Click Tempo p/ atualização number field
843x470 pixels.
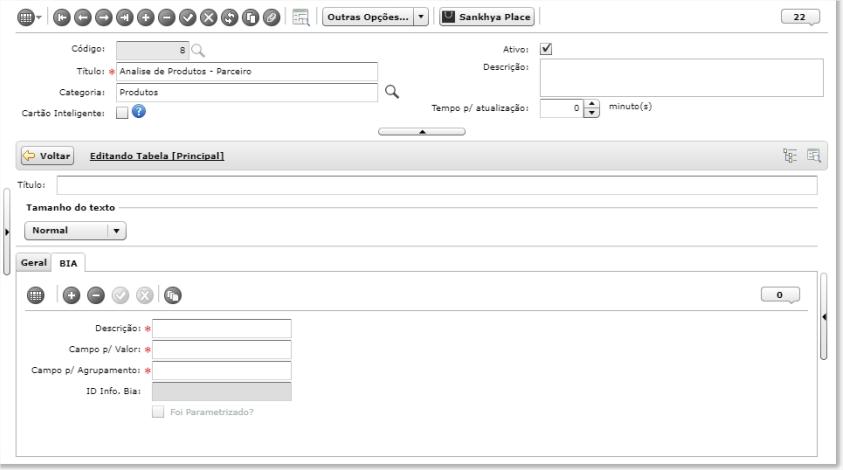pyautogui.click(x=562, y=108)
